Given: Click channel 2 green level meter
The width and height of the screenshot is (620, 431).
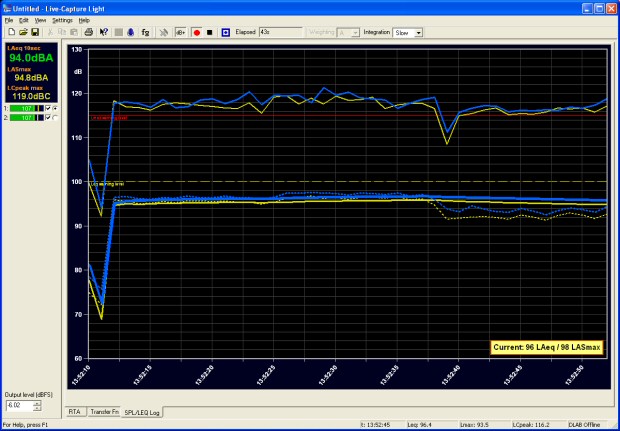Looking at the screenshot, I should [26, 117].
